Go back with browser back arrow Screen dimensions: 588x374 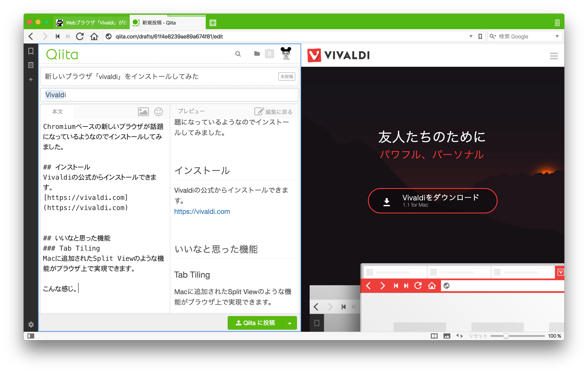(x=31, y=36)
